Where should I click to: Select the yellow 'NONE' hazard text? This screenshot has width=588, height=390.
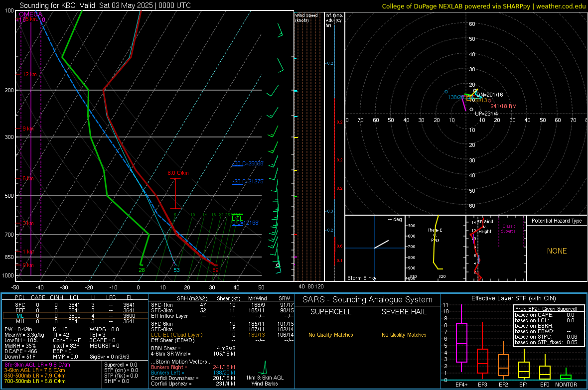point(557,251)
